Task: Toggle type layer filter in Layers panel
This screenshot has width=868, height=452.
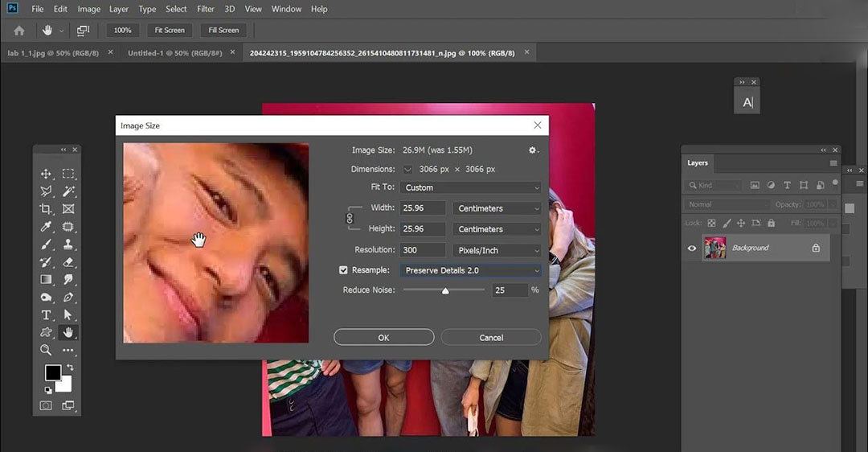Action: [x=787, y=185]
